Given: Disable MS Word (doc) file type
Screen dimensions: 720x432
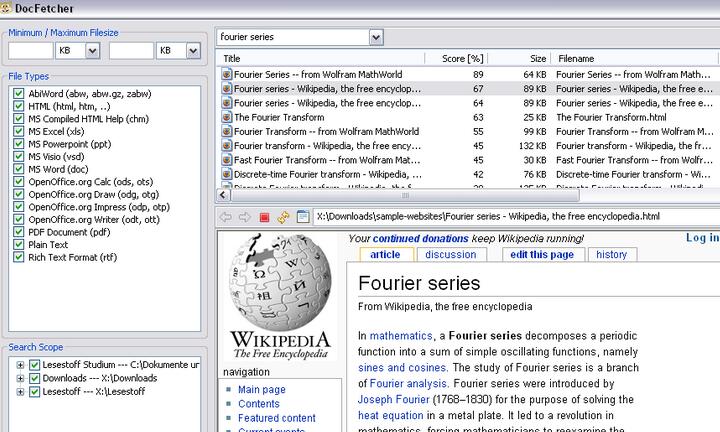Looking at the screenshot, I should tap(18, 169).
